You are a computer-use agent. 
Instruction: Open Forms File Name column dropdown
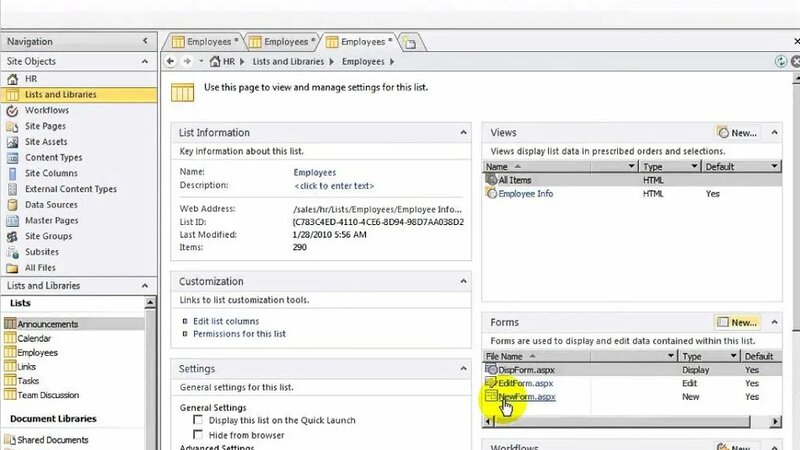pos(671,356)
